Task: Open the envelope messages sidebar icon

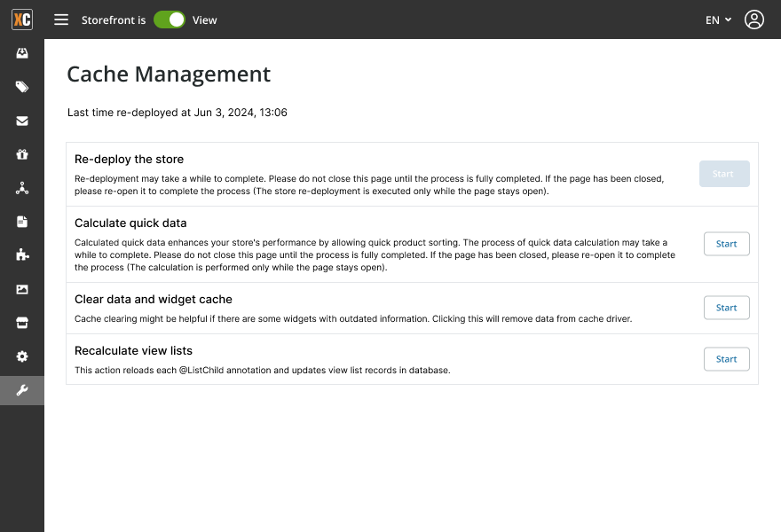Action: [22, 121]
